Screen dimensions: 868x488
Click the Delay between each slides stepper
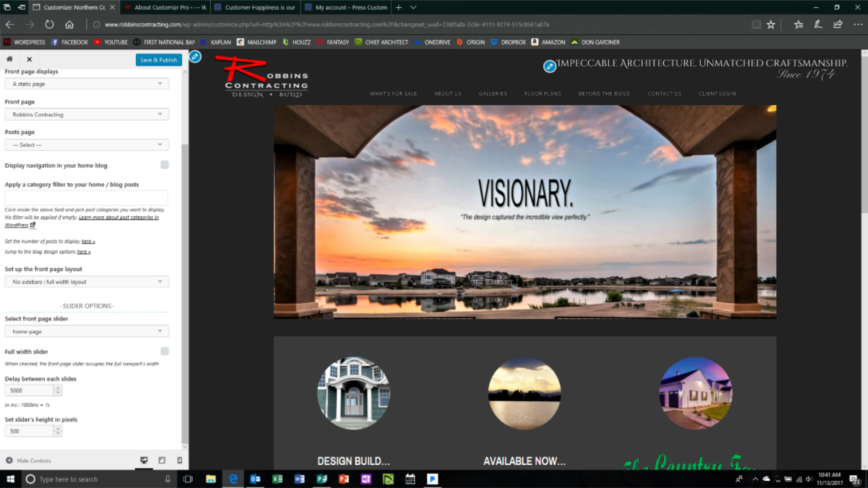coord(58,390)
